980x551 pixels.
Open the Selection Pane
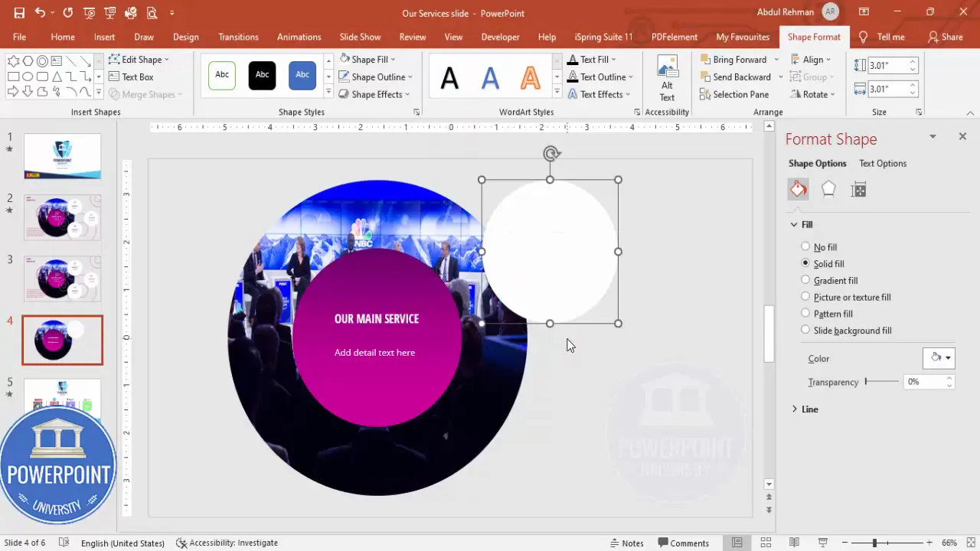click(x=734, y=95)
